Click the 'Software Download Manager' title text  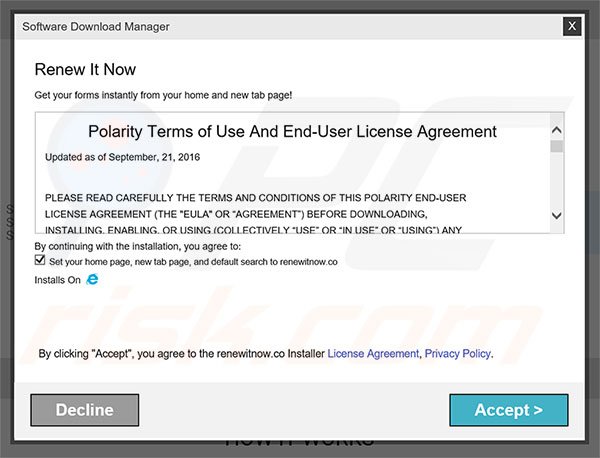coord(96,26)
